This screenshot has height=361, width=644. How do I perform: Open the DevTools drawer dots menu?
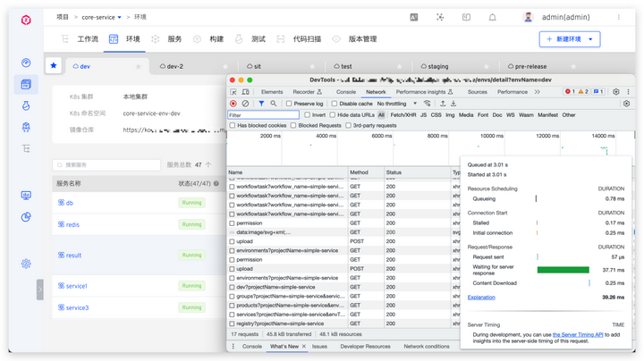click(x=233, y=347)
